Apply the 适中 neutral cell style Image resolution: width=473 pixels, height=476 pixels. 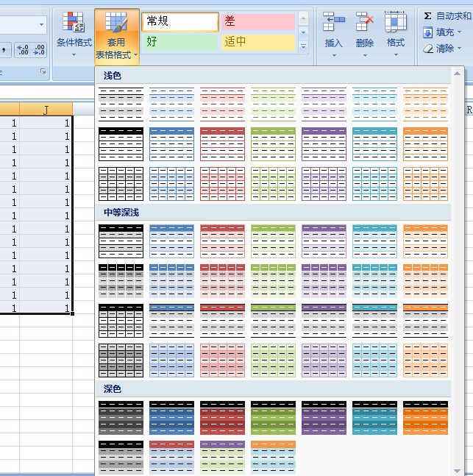click(258, 42)
